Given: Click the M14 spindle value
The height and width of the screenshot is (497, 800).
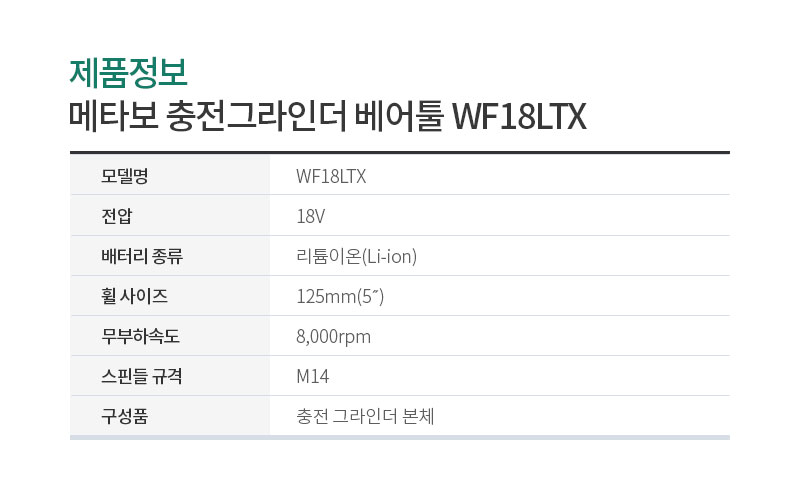Looking at the screenshot, I should (x=312, y=377).
